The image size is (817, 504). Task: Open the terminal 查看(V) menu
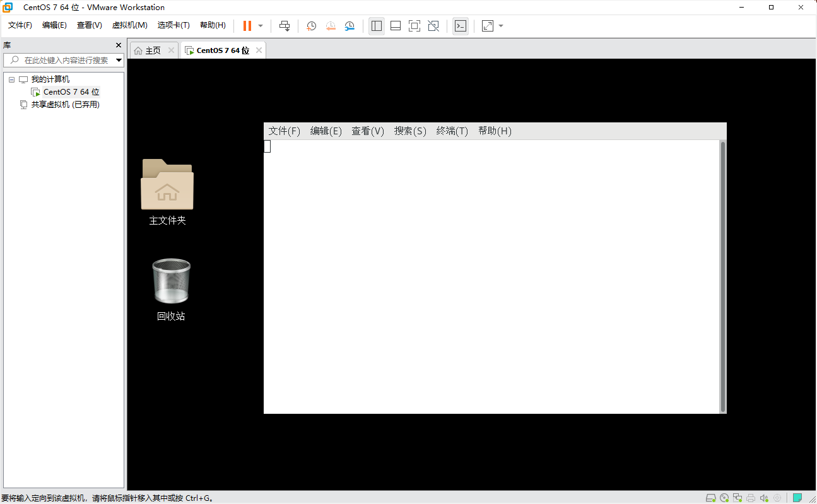368,131
